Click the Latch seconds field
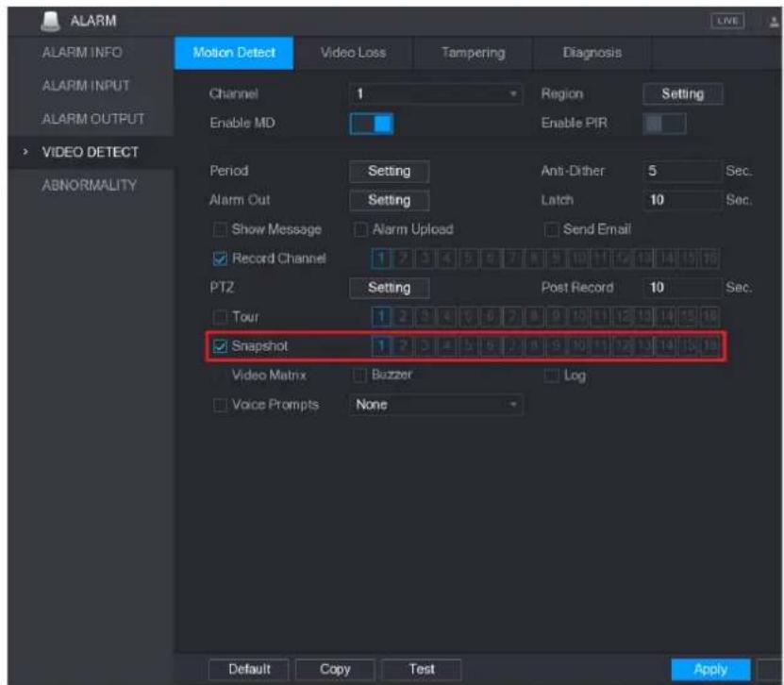Screen dimensions: 784x685 point(682,200)
